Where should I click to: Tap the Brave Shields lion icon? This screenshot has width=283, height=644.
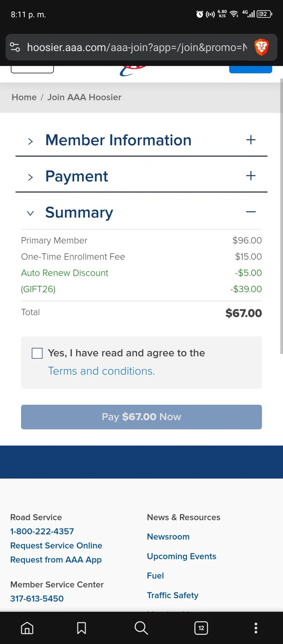(x=261, y=47)
